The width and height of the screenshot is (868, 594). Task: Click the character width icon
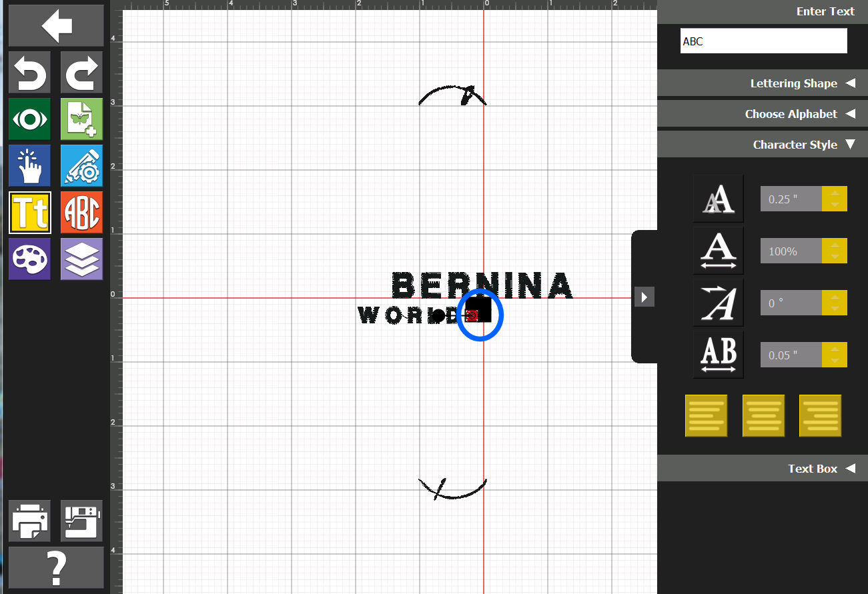click(x=719, y=251)
